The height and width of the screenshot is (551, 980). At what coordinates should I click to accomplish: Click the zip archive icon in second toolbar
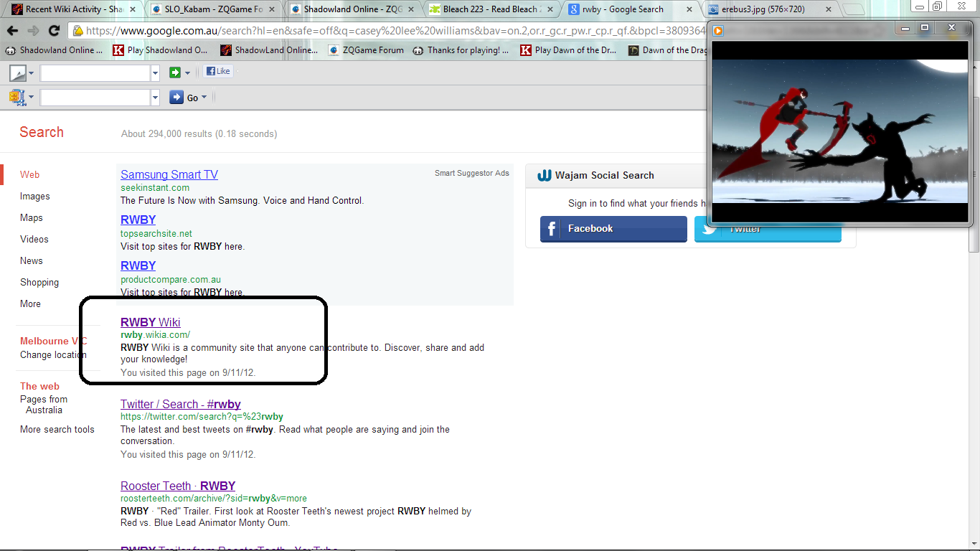pyautogui.click(x=17, y=97)
